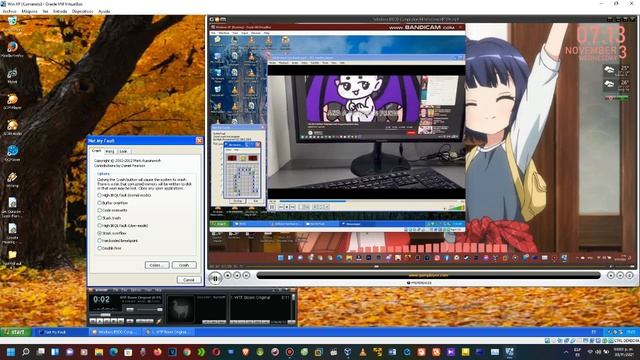Switch to the Leak tab in Not My Fault
The image size is (640, 360).
click(x=123, y=151)
